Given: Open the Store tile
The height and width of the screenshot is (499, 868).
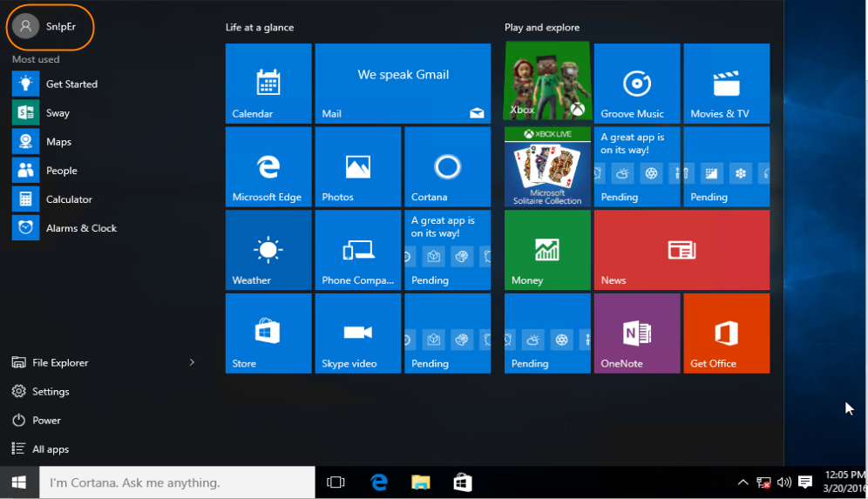Looking at the screenshot, I should click(268, 334).
